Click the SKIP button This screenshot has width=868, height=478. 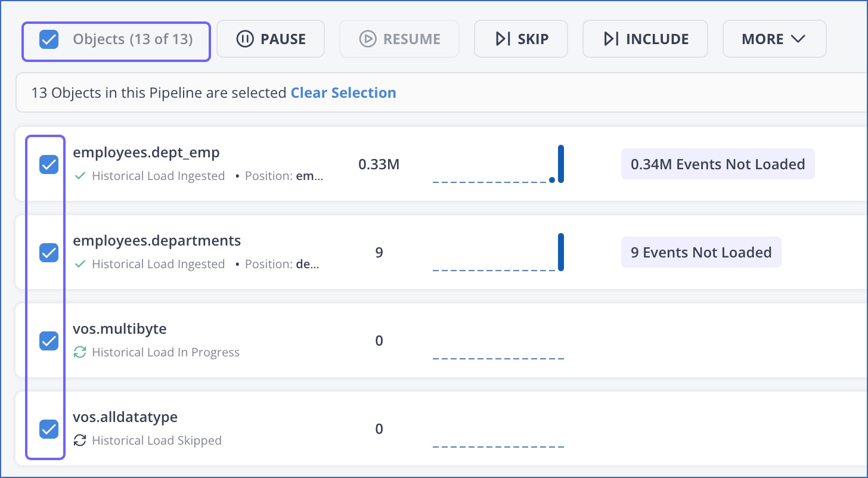point(521,39)
